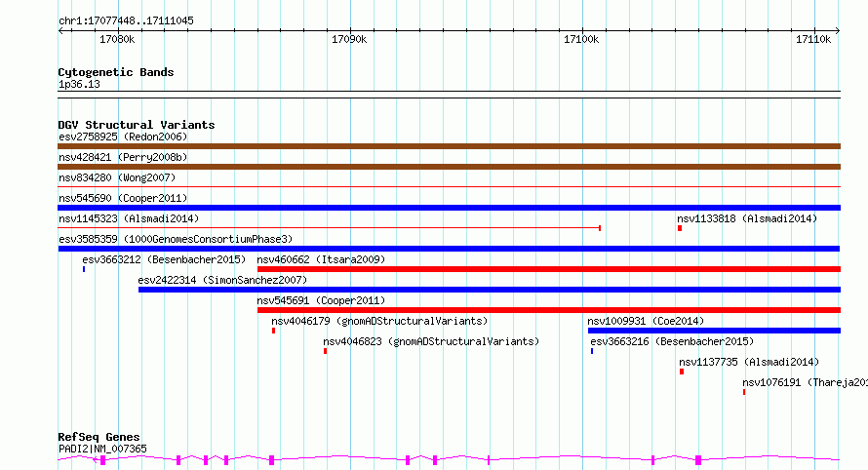The height and width of the screenshot is (470, 868).
Task: Click the RefSeq Genes track title
Action: (x=99, y=437)
